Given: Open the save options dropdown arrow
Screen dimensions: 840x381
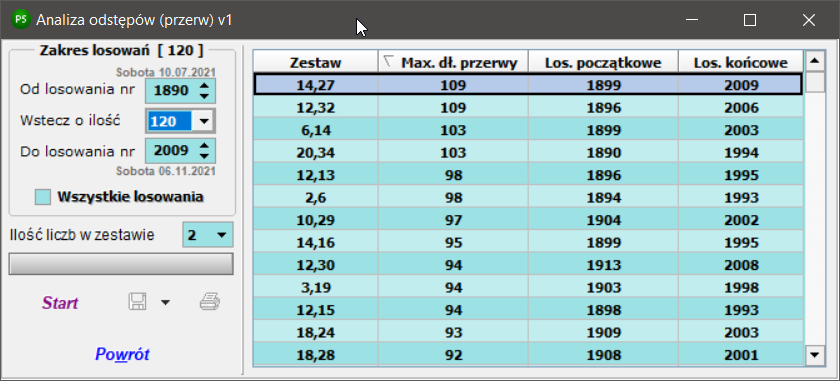Looking at the screenshot, I should point(165,303).
